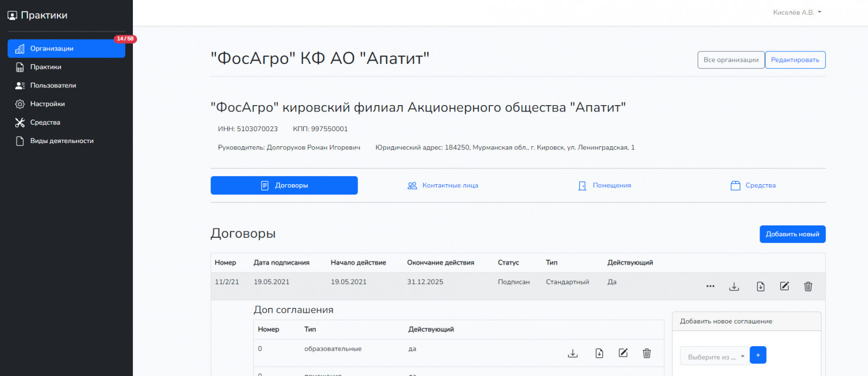The width and height of the screenshot is (868, 376).
Task: Download contract 11/2/21 file
Action: click(734, 287)
